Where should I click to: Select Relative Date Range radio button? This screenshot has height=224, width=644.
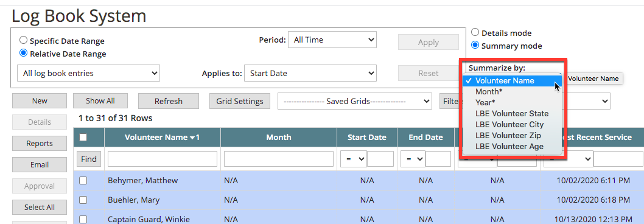point(23,53)
